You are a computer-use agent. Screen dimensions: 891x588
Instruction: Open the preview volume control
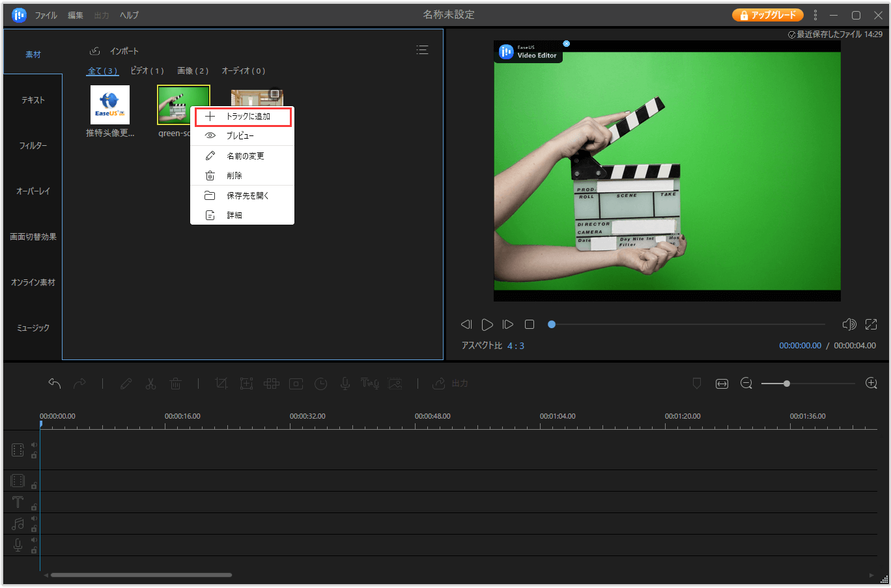tap(849, 324)
